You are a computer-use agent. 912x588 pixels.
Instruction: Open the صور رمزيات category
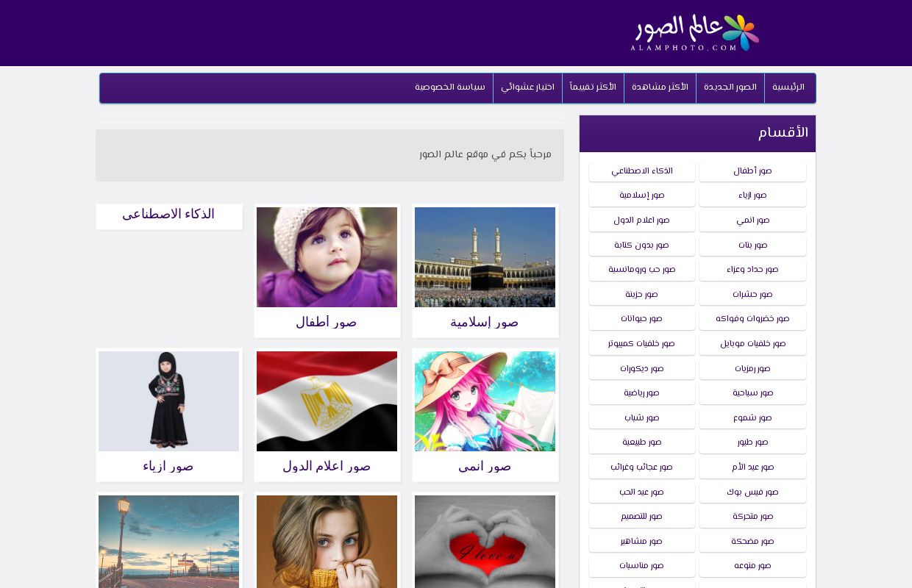pyautogui.click(x=752, y=369)
